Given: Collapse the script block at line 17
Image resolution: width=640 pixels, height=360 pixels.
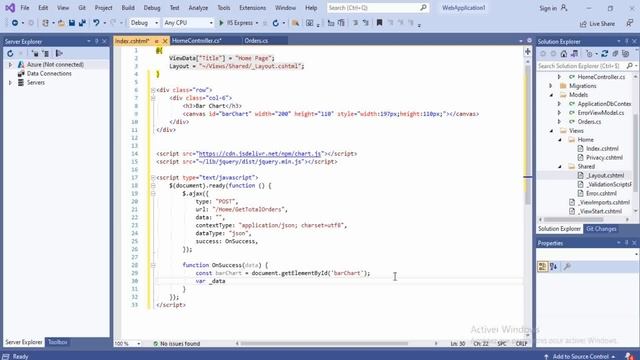Looking at the screenshot, I should (x=153, y=178).
